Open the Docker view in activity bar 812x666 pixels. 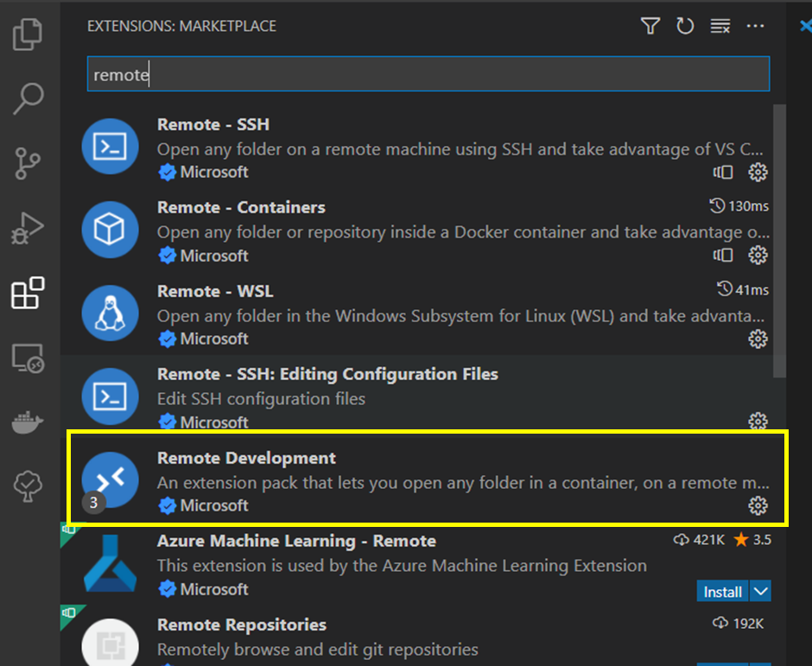pyautogui.click(x=28, y=422)
